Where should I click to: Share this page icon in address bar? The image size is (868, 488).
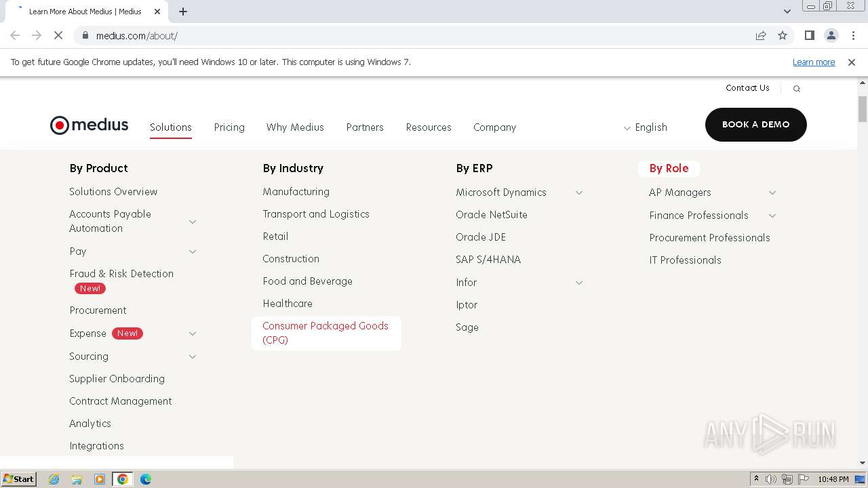click(x=761, y=35)
